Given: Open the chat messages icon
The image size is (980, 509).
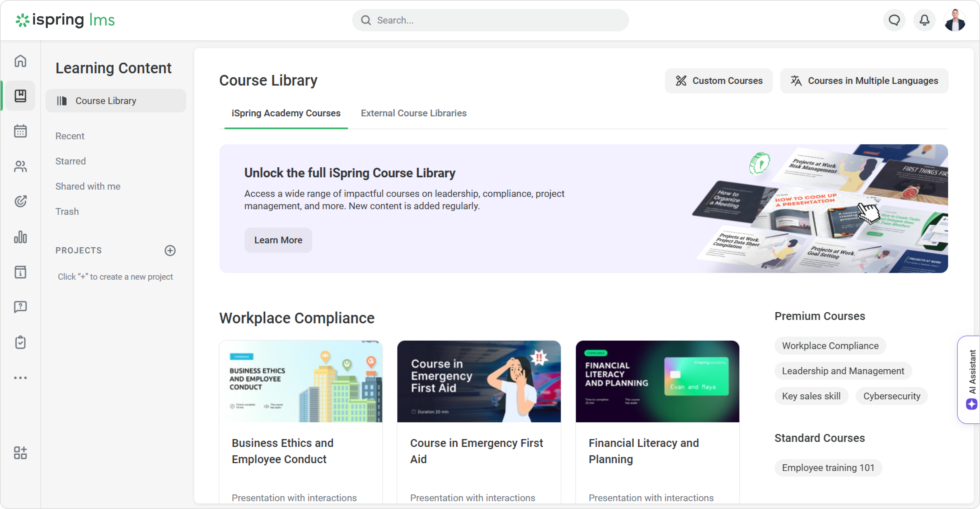Looking at the screenshot, I should pyautogui.click(x=894, y=20).
